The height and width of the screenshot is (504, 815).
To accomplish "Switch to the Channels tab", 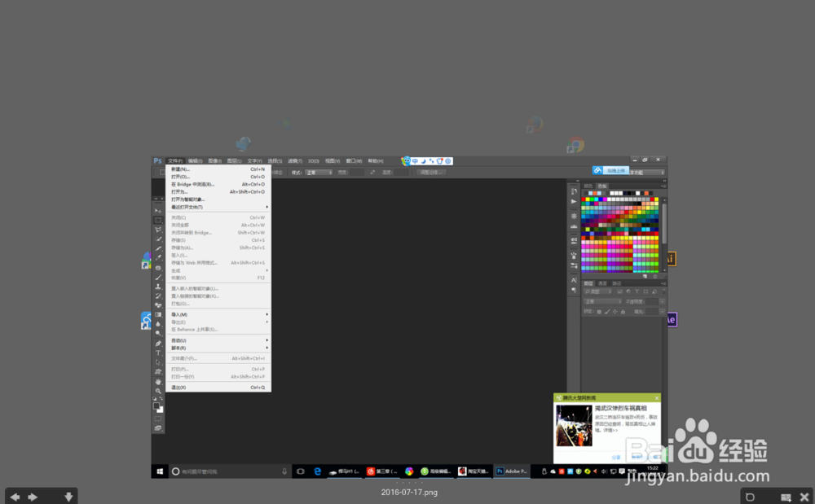I will [x=602, y=283].
